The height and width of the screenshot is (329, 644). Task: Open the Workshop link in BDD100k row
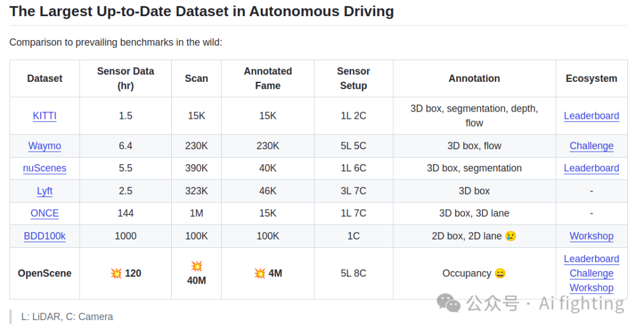591,236
